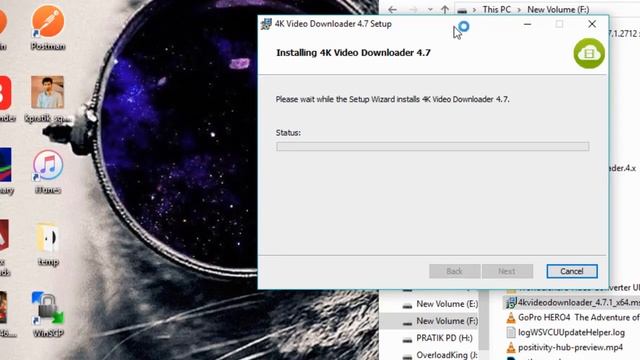The width and height of the screenshot is (640, 360).
Task: Open the WinSCP desktop shortcut
Action: (48, 315)
